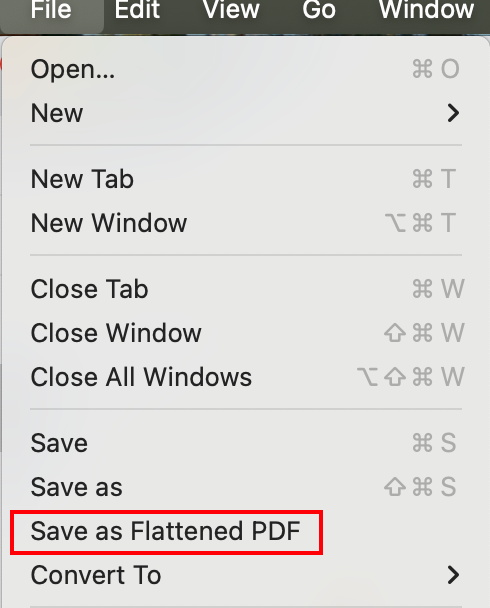Open the Window menu

coord(426,9)
